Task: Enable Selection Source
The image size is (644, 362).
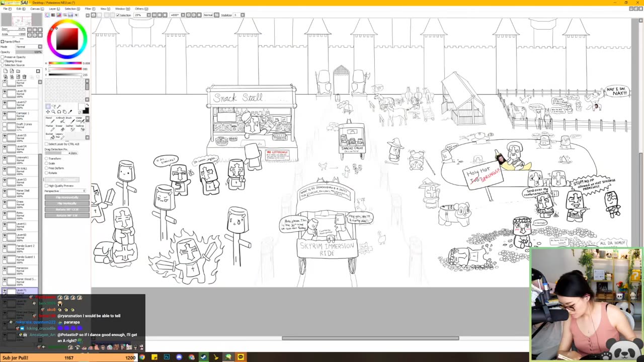Action: coord(3,65)
